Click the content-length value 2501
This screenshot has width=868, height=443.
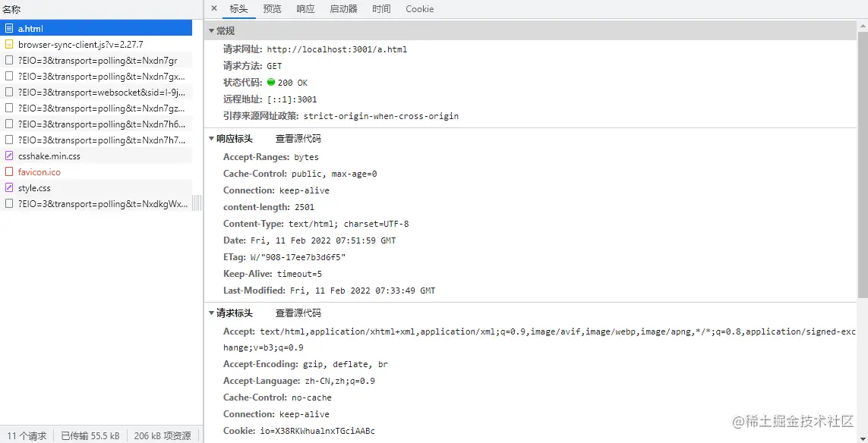click(x=305, y=207)
